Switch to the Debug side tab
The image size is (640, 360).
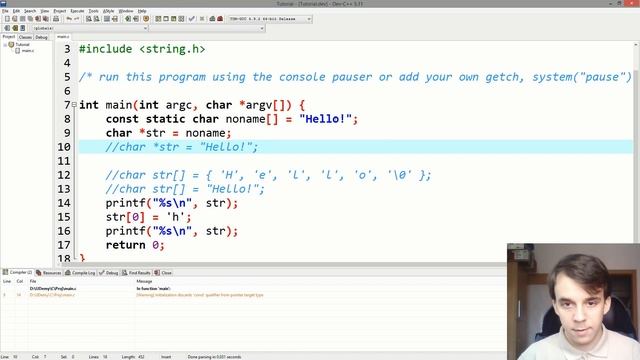point(41,37)
